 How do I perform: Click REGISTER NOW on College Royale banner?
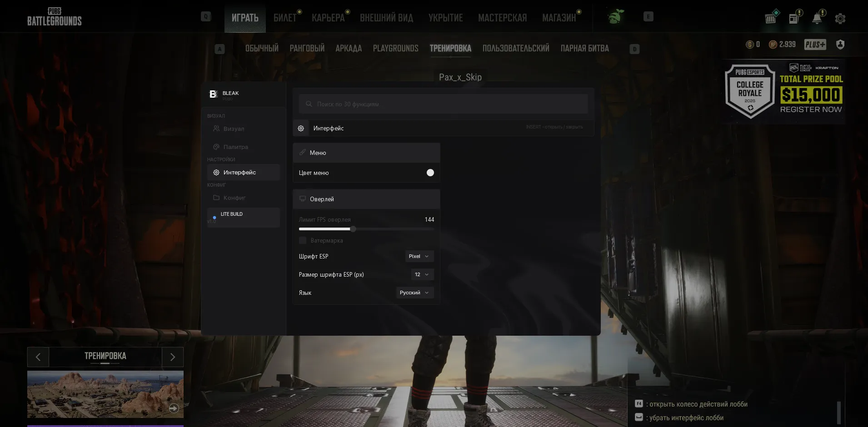[x=811, y=109]
